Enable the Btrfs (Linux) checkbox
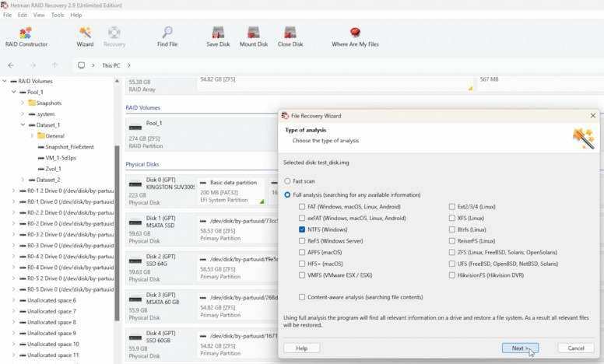This screenshot has width=604, height=364. [452, 229]
